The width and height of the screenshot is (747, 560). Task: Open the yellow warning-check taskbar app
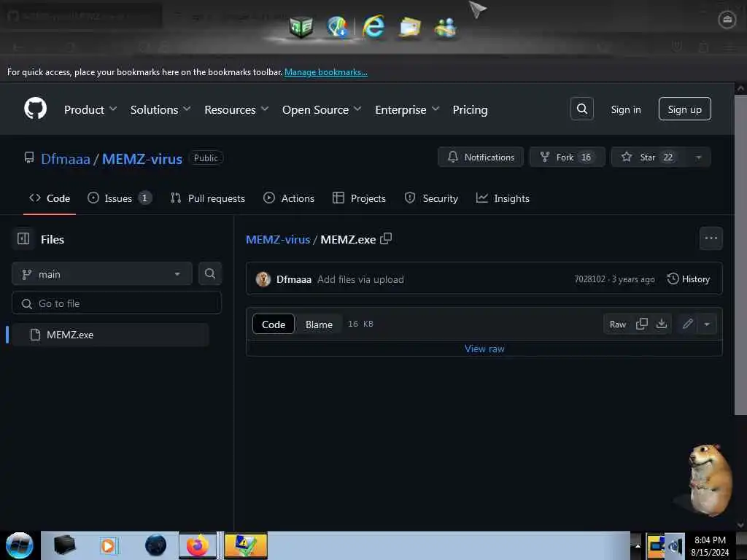[245, 545]
